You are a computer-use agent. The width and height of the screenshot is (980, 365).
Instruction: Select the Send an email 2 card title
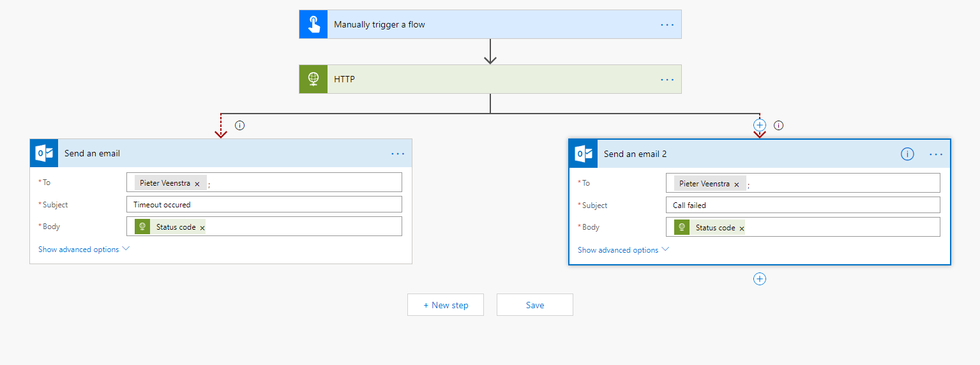tap(635, 154)
